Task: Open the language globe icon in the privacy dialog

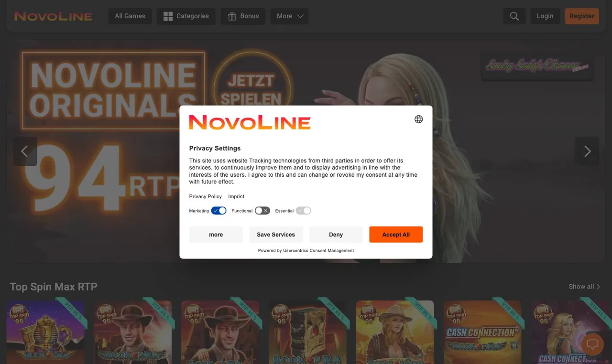Action: click(x=419, y=119)
